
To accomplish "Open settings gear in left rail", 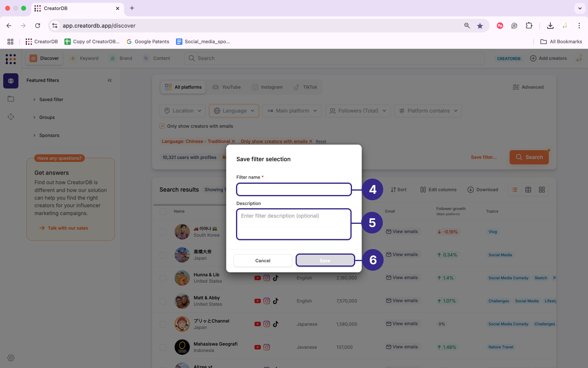I will [x=11, y=358].
